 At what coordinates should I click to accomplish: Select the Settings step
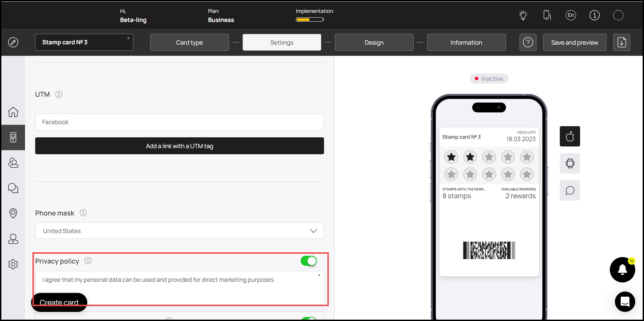point(282,42)
